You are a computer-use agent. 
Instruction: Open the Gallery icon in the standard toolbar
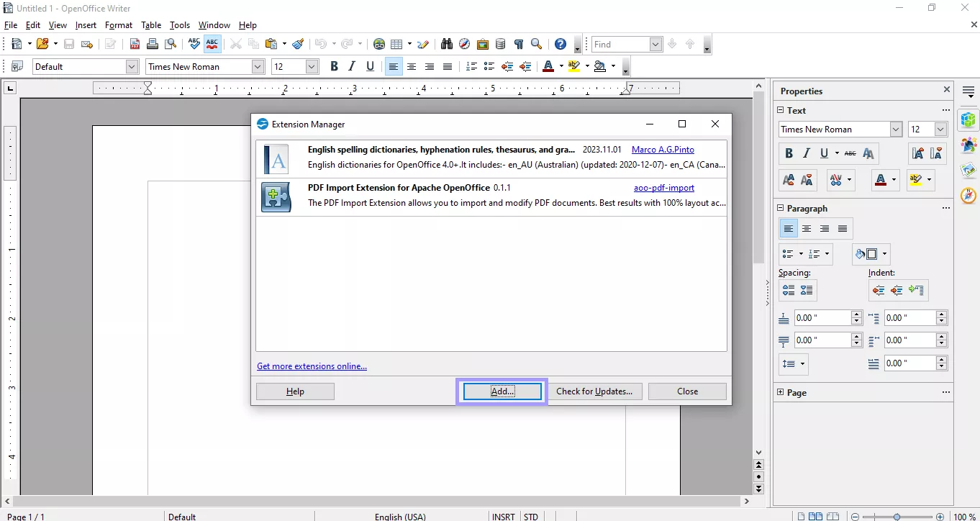[x=483, y=44]
